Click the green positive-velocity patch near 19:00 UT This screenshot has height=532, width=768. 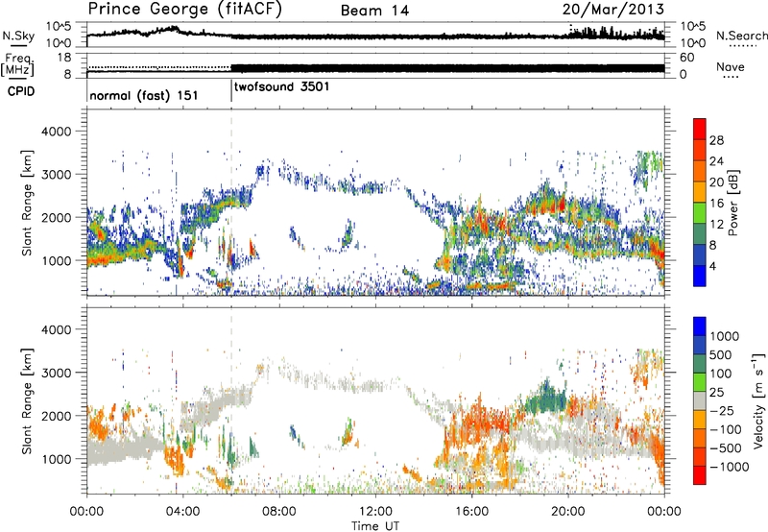[546, 396]
